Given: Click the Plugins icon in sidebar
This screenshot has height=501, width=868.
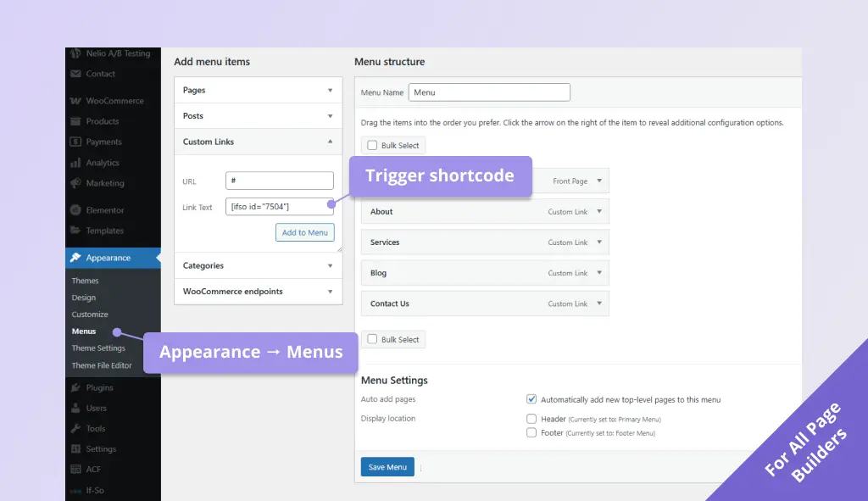Looking at the screenshot, I should point(76,387).
